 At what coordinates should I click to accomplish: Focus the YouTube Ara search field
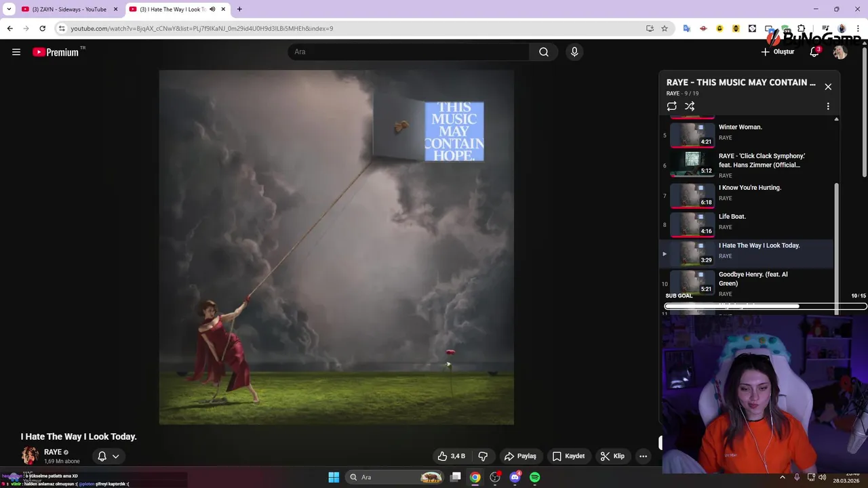pyautogui.click(x=409, y=52)
